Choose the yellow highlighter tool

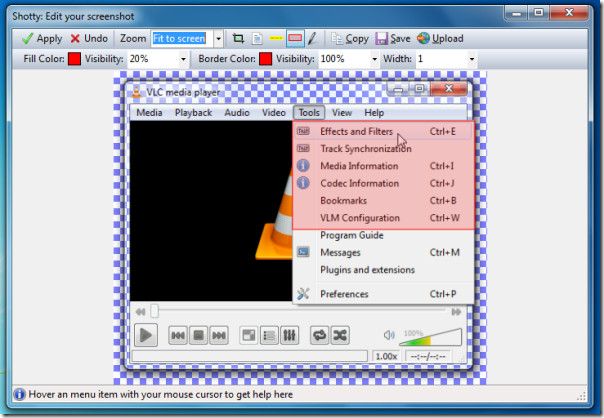click(x=276, y=39)
